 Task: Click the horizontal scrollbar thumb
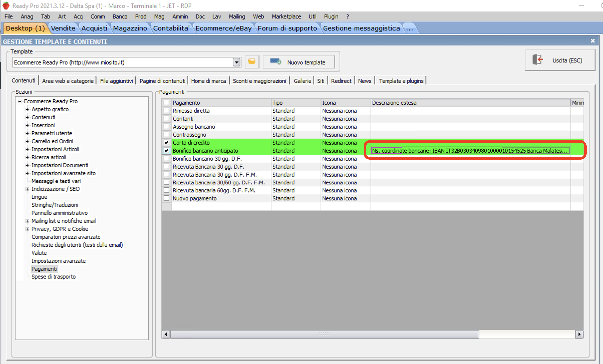[324, 334]
